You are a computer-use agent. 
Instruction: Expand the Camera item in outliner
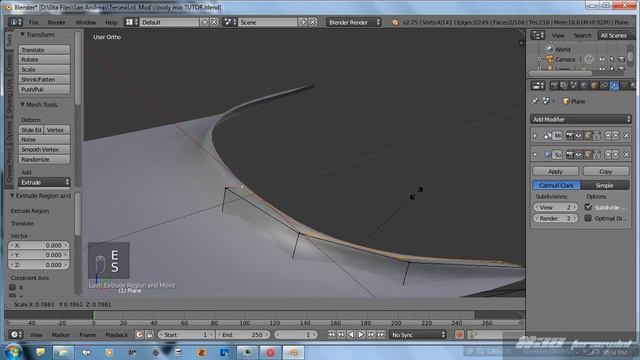click(539, 59)
